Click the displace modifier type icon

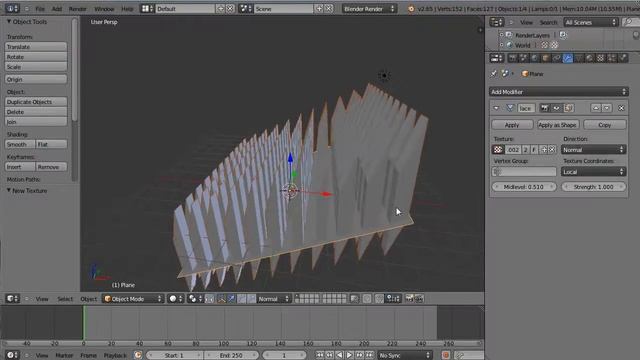pos(510,108)
